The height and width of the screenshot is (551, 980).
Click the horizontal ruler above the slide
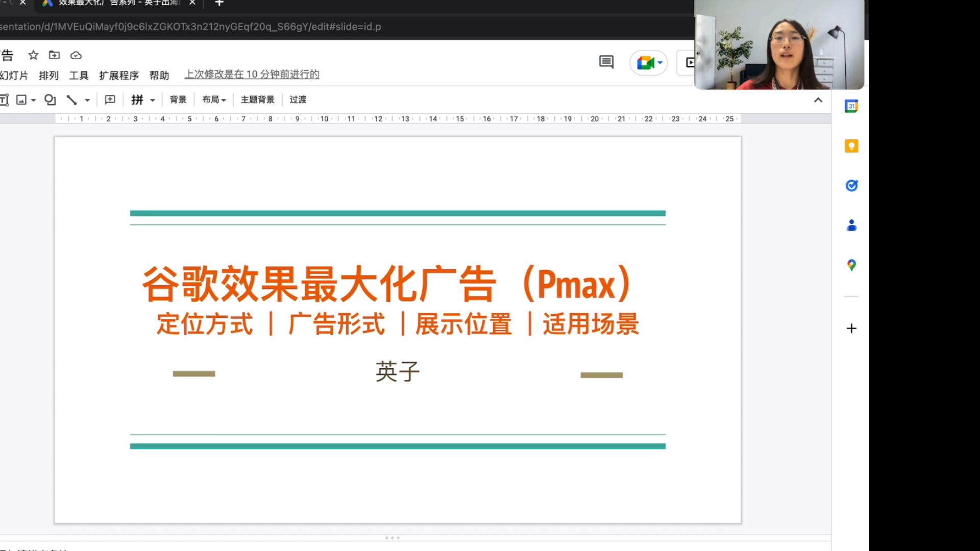point(398,119)
